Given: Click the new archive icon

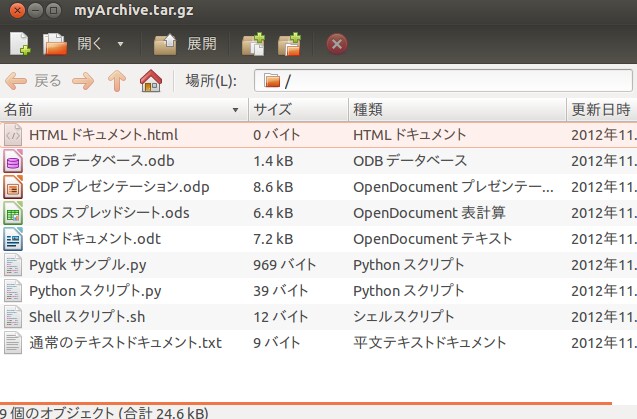Looking at the screenshot, I should point(20,44).
